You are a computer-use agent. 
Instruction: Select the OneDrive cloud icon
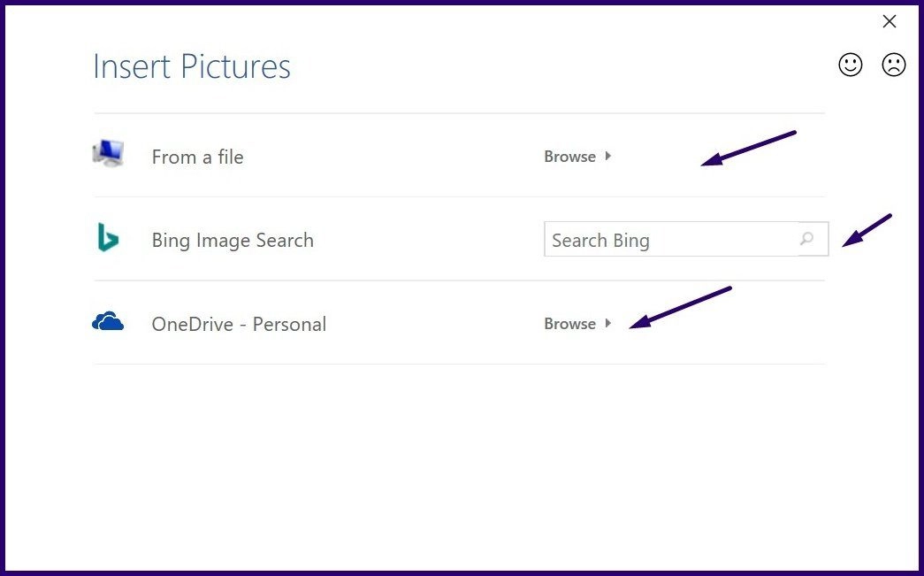[x=108, y=322]
